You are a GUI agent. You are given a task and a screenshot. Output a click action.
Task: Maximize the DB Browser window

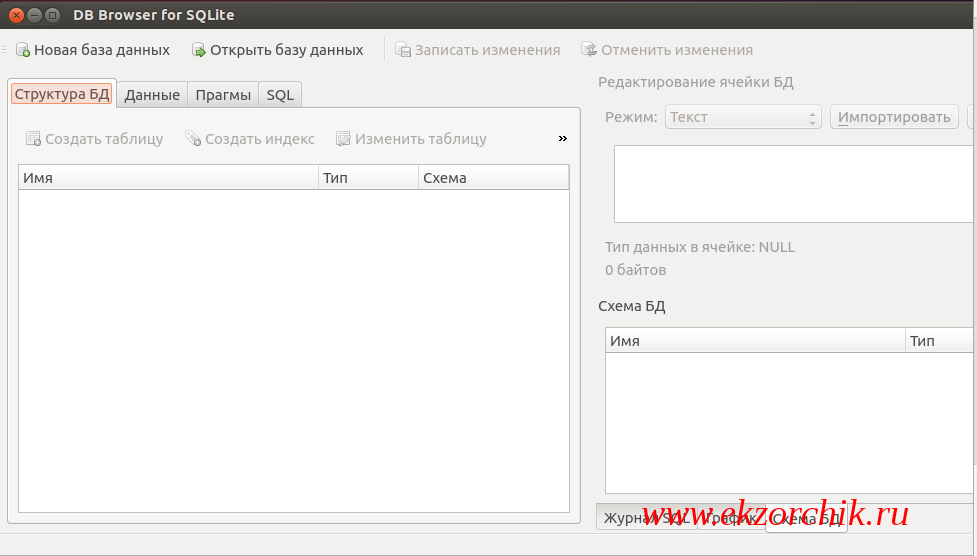click(53, 16)
